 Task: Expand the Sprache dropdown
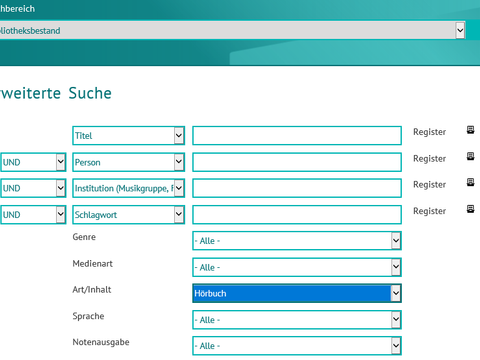pos(297,320)
